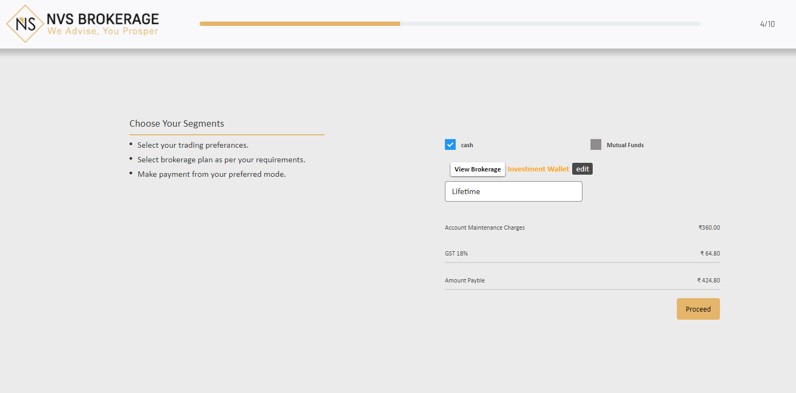Open the Lifetime plan dropdown
796x393 pixels.
(x=513, y=191)
